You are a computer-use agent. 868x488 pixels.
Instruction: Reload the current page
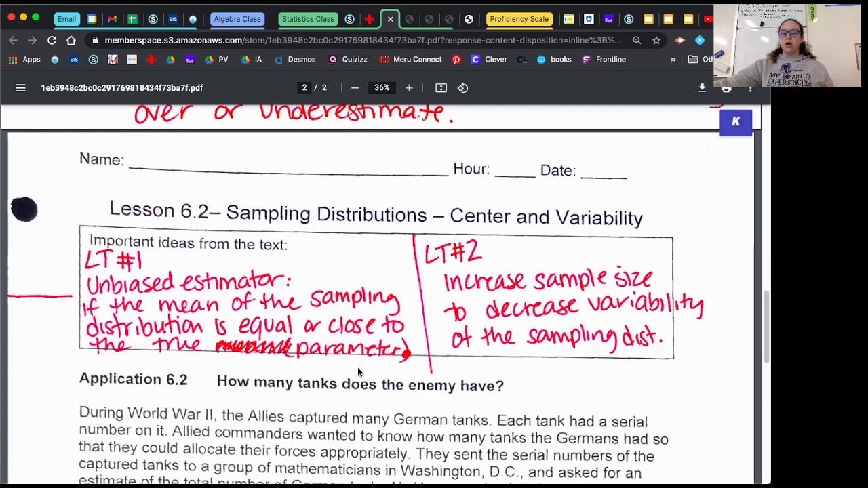pos(52,40)
